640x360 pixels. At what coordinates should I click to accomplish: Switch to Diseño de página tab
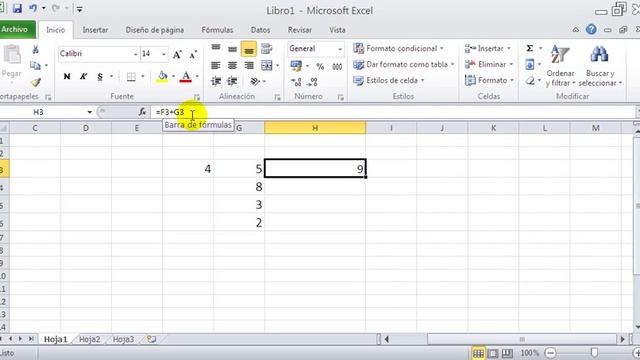(x=155, y=30)
